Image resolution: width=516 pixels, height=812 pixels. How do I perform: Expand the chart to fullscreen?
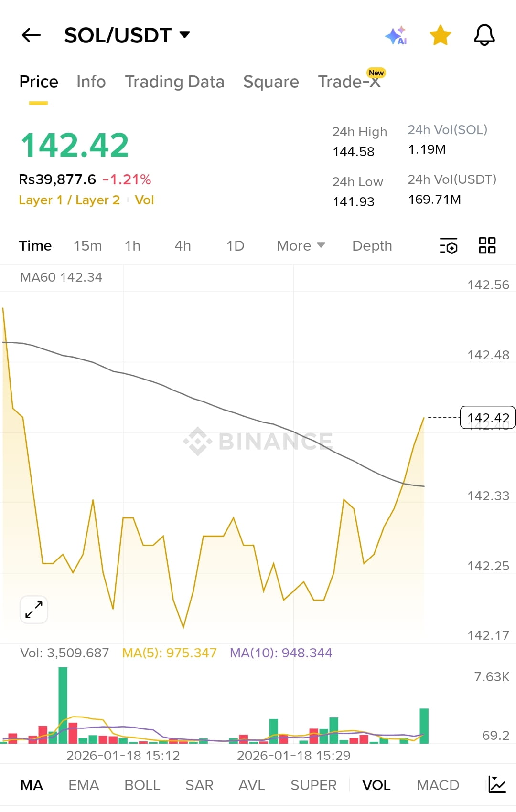(x=34, y=610)
